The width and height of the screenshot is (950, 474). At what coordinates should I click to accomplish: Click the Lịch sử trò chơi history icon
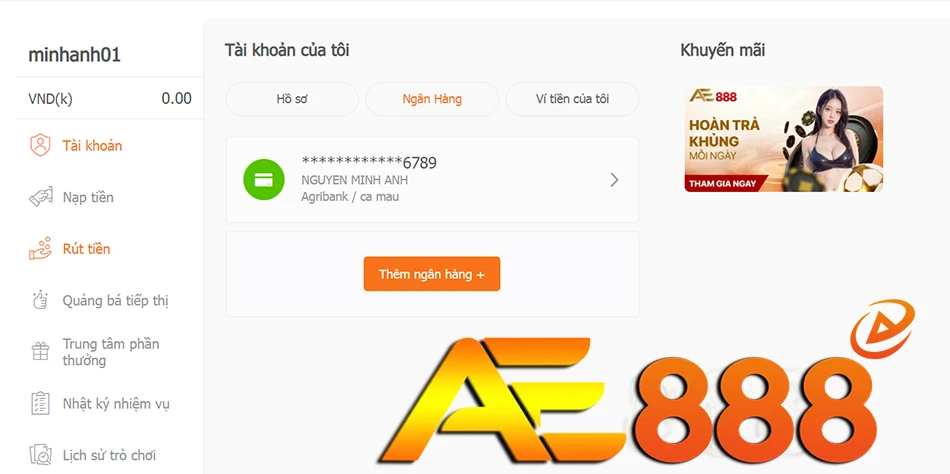point(41,455)
